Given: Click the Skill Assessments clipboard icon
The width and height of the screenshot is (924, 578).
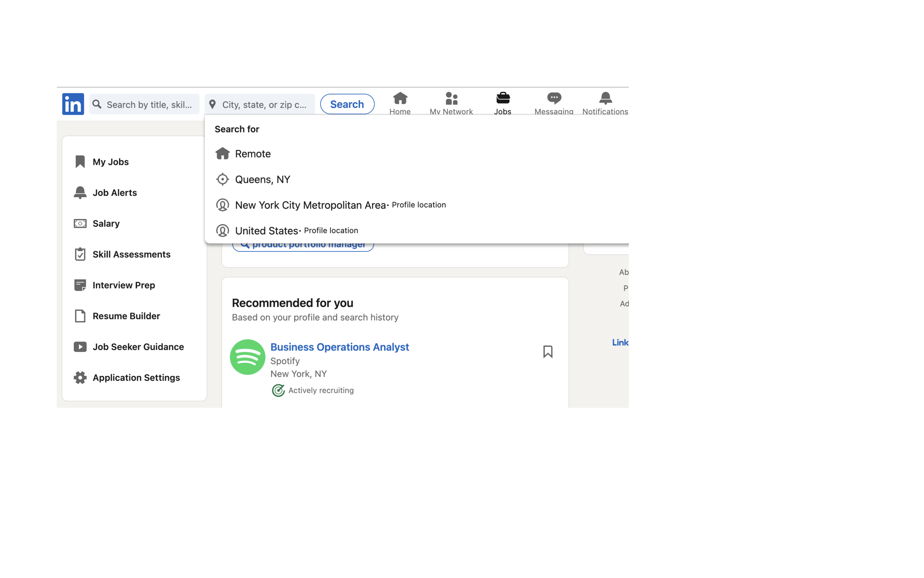Looking at the screenshot, I should (x=80, y=254).
